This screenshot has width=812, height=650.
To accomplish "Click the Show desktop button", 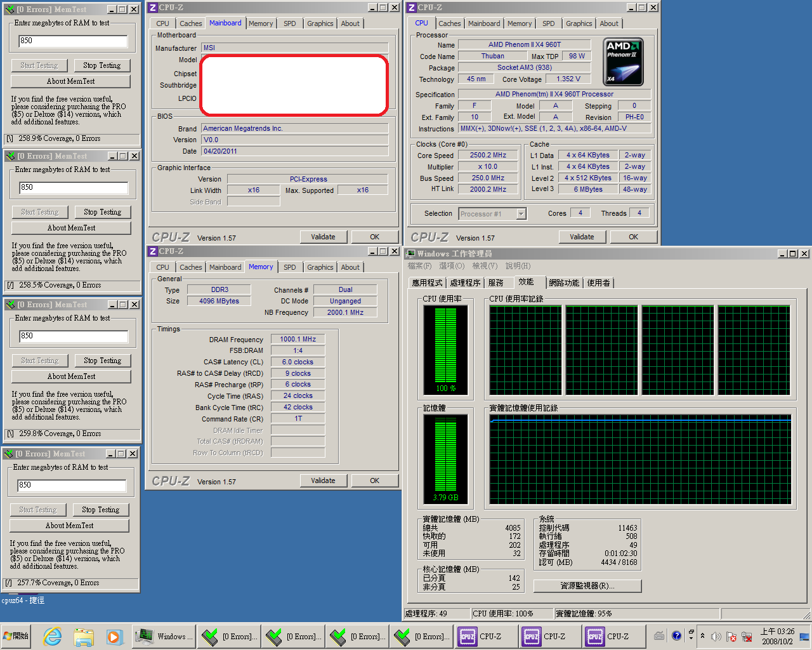I will [805, 636].
